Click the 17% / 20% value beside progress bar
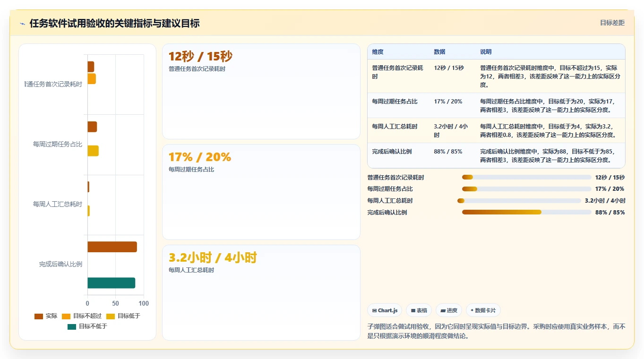644x359 pixels. pyautogui.click(x=610, y=189)
